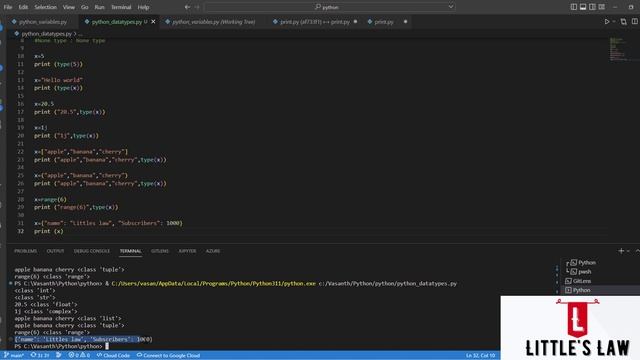This screenshot has width=640, height=360.
Task: Open the Edit menu
Action: [x=23, y=7]
